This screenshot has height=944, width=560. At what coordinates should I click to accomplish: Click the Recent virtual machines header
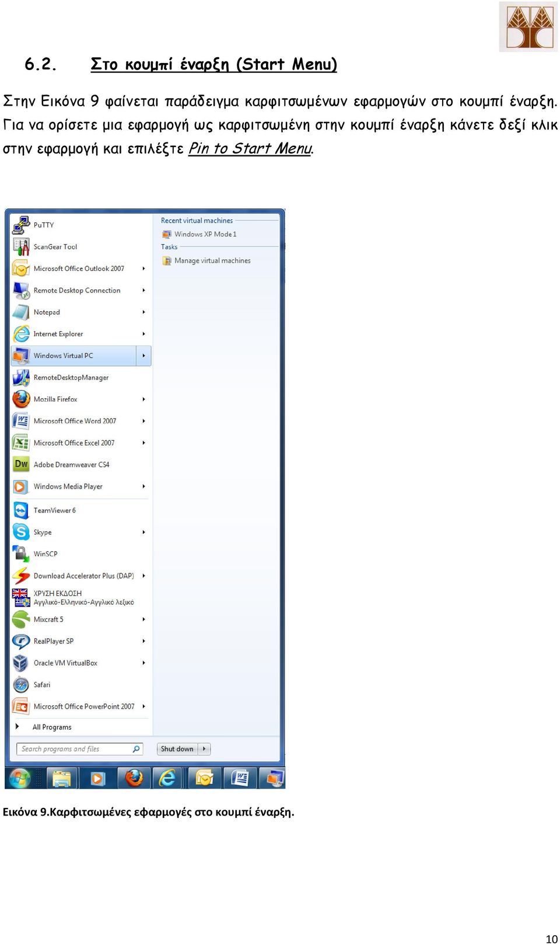(197, 221)
